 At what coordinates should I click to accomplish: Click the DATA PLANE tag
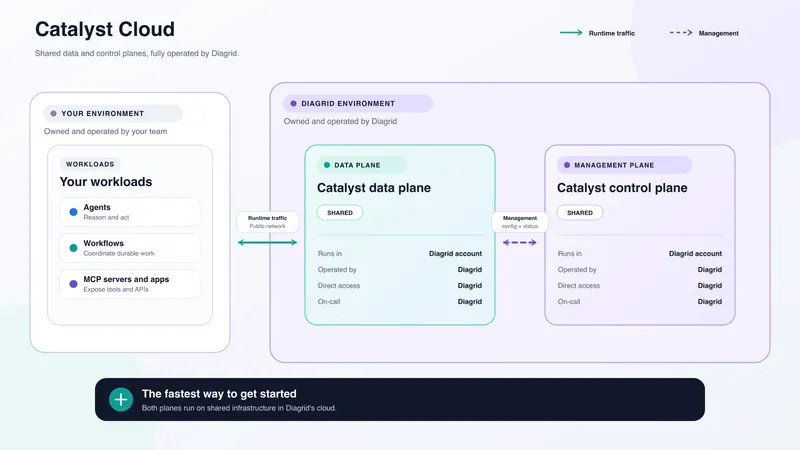click(x=361, y=165)
